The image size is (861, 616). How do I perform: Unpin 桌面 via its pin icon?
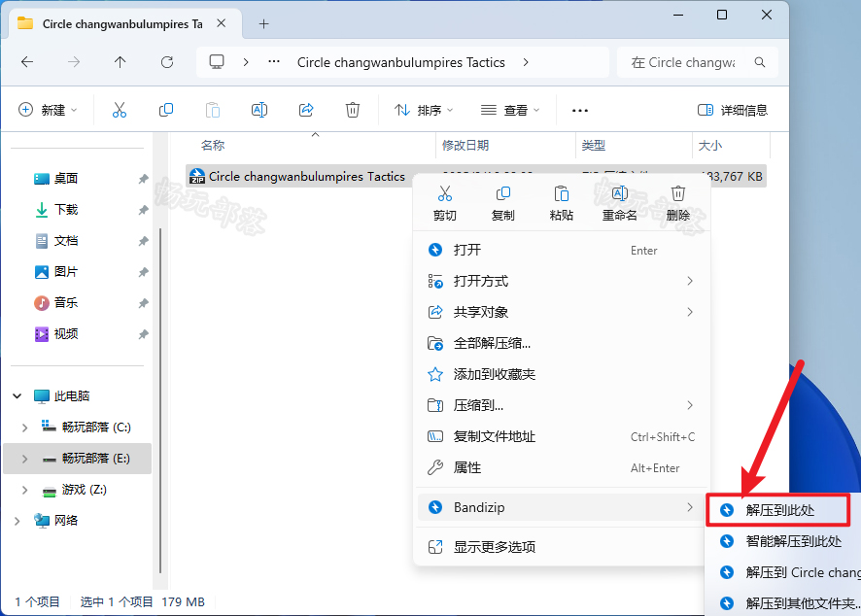(143, 179)
